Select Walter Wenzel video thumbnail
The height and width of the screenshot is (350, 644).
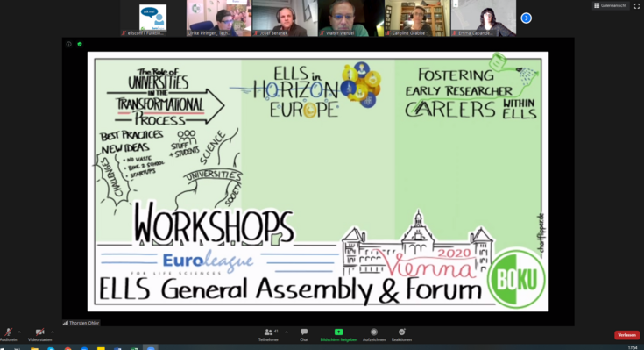point(350,18)
